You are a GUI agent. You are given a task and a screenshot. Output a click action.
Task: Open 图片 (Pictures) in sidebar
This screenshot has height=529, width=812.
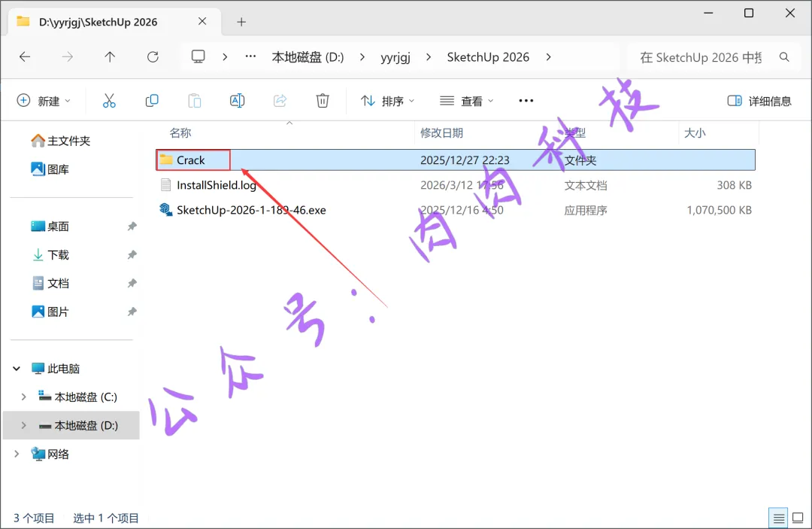(x=50, y=312)
